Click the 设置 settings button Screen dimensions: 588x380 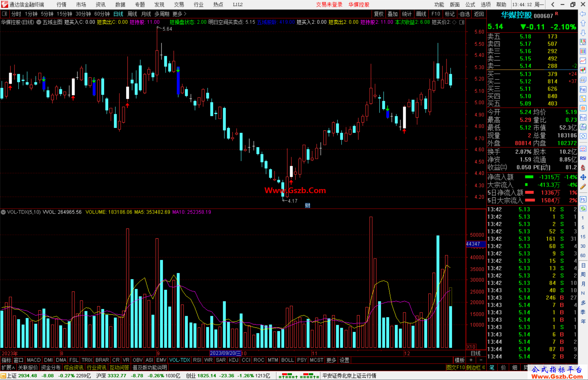(344, 360)
